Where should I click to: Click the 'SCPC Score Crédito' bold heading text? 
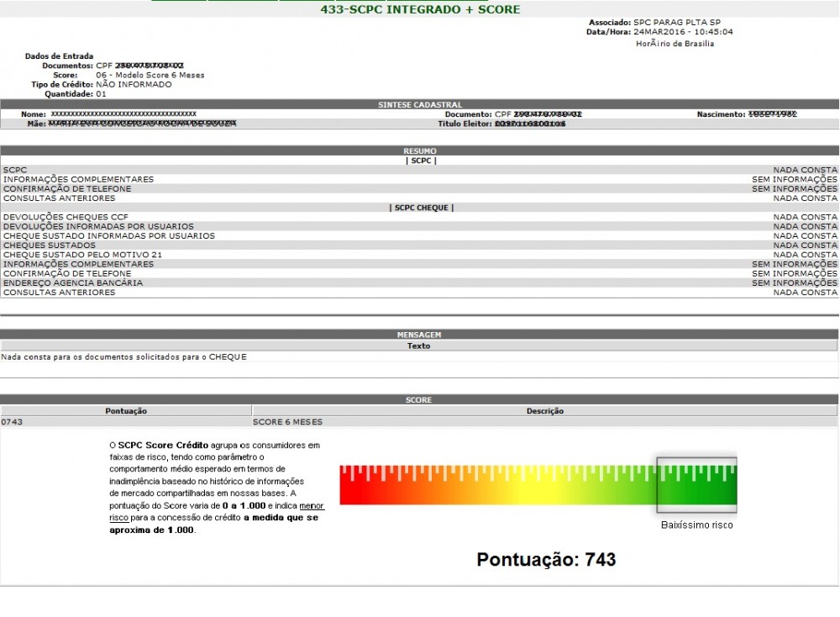tap(163, 445)
